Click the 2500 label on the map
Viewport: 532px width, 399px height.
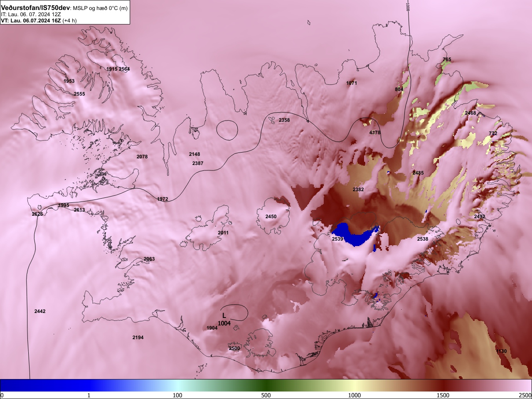(x=234, y=348)
